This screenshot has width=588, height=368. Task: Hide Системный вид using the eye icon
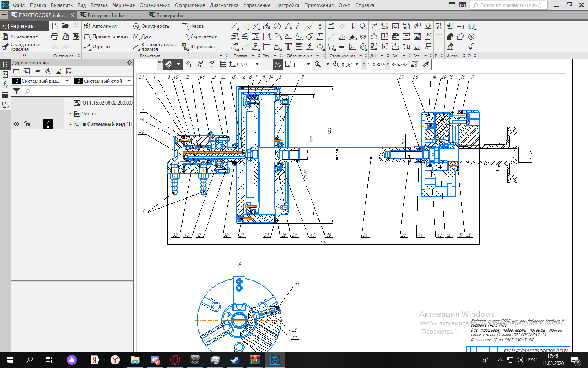(16, 124)
